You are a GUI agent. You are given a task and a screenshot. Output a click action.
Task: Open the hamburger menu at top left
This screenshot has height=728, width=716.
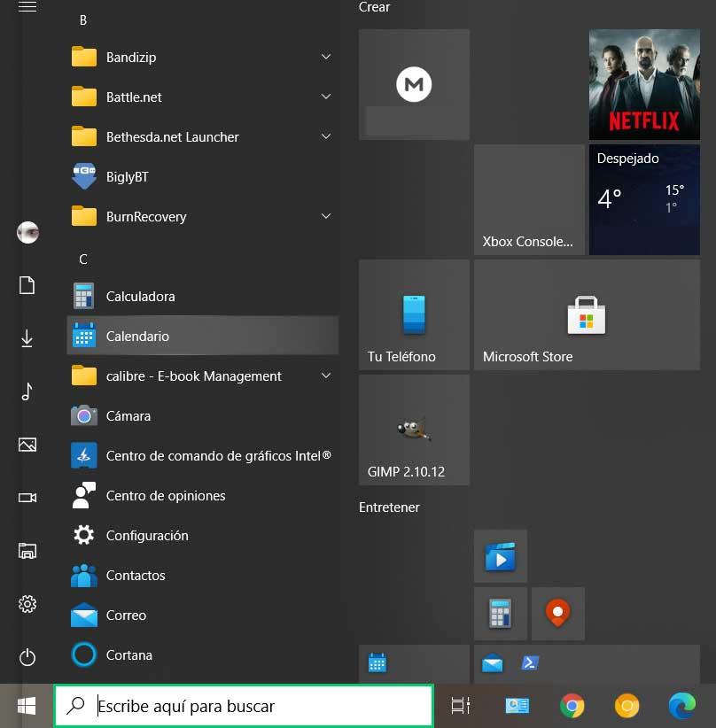coord(27,6)
